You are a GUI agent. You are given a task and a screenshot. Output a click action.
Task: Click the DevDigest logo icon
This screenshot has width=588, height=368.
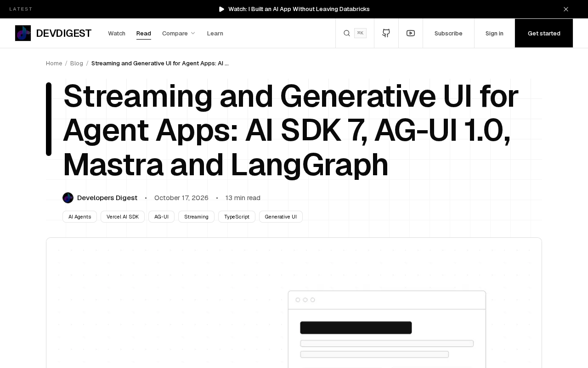click(x=23, y=33)
